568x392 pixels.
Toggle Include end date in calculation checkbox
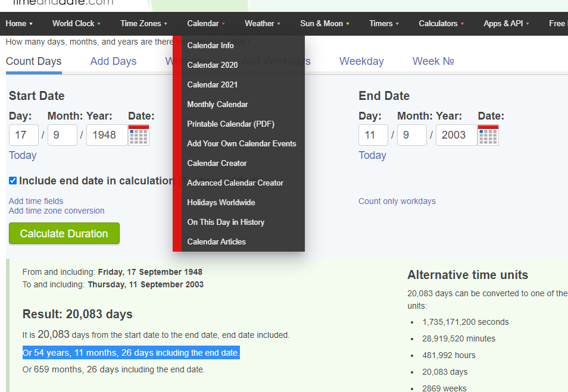point(13,181)
